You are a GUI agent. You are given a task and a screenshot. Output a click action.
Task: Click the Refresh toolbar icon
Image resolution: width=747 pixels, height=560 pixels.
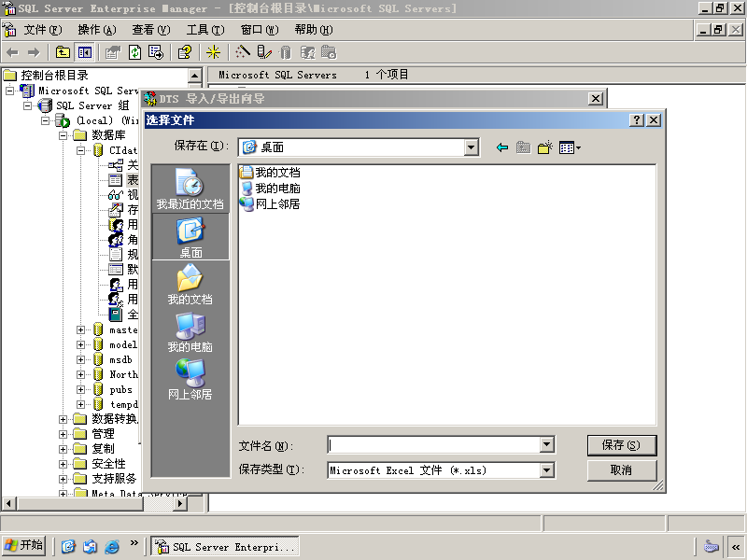pyautogui.click(x=134, y=52)
